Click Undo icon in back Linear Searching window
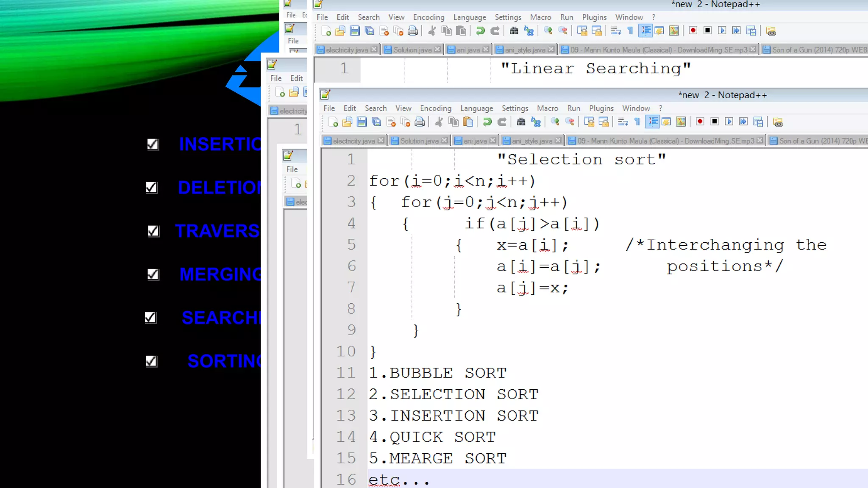Screen dimensions: 868x488 pyautogui.click(x=480, y=31)
